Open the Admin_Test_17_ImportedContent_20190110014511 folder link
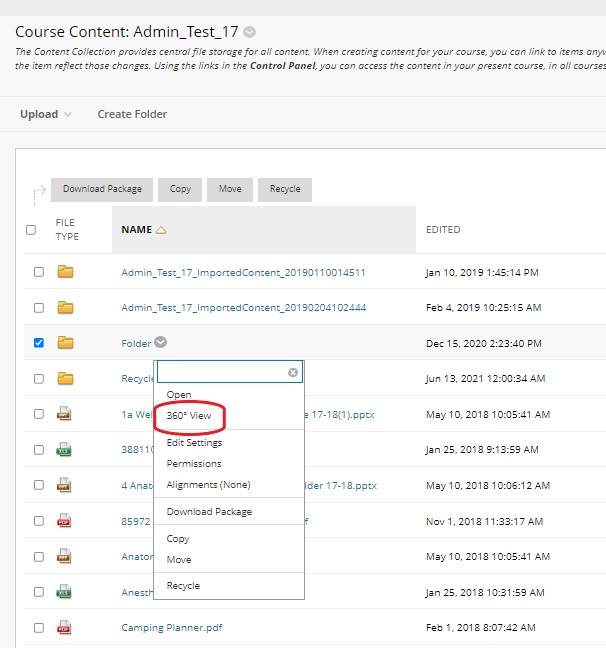The height and width of the screenshot is (648, 606). [x=243, y=273]
